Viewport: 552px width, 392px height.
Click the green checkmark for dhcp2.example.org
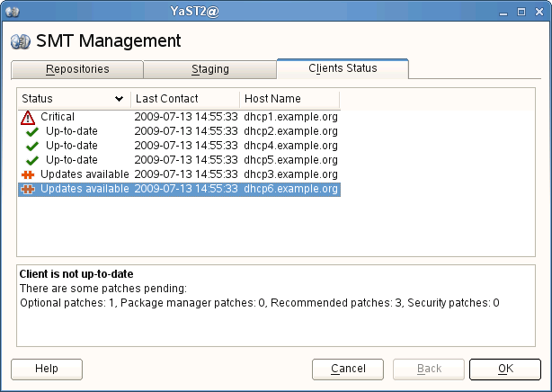point(33,131)
